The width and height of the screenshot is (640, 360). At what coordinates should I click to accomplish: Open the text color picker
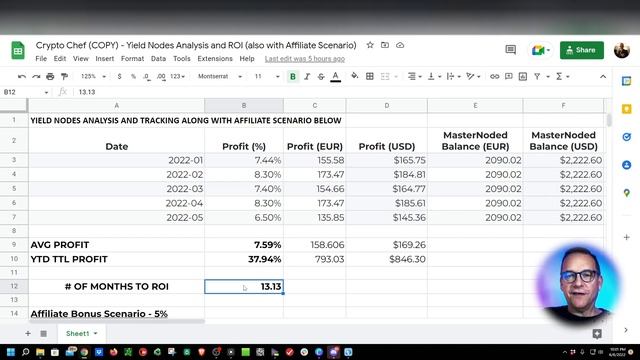click(x=336, y=76)
